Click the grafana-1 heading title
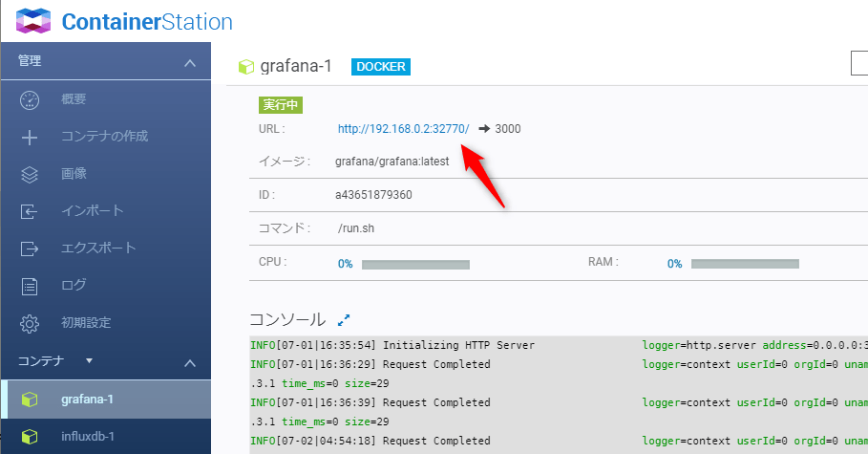Image resolution: width=868 pixels, height=454 pixels. (296, 66)
